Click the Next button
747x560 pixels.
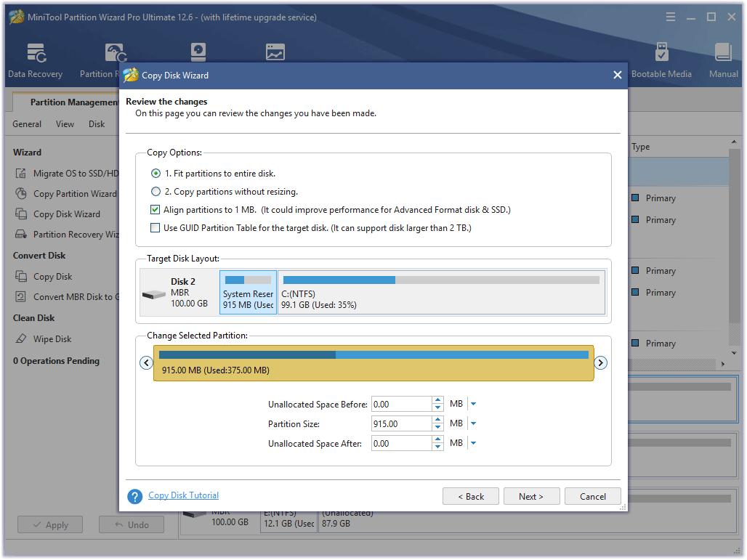(x=531, y=497)
